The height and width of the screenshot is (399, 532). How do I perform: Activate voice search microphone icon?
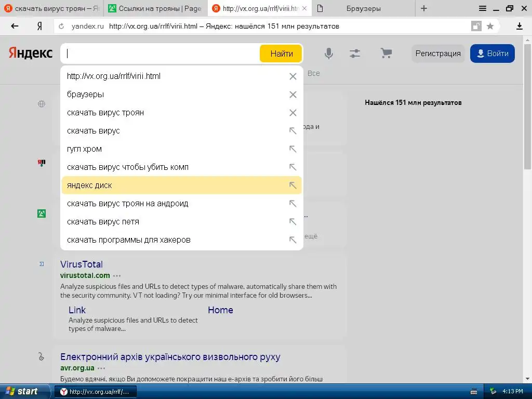click(328, 54)
